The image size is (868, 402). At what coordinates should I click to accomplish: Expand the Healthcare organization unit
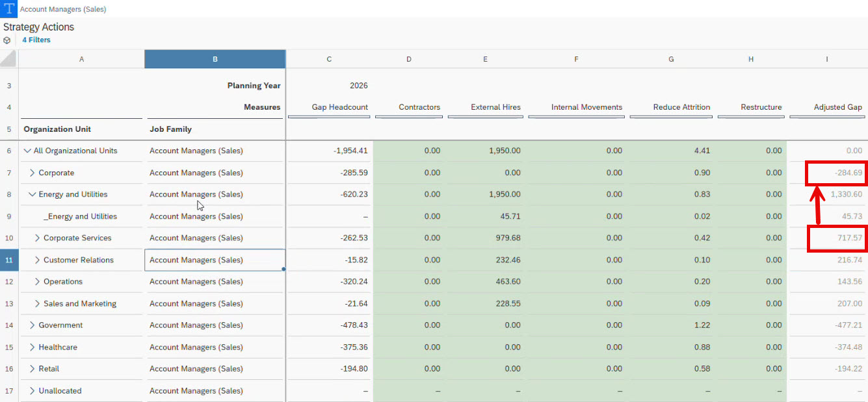tap(32, 347)
